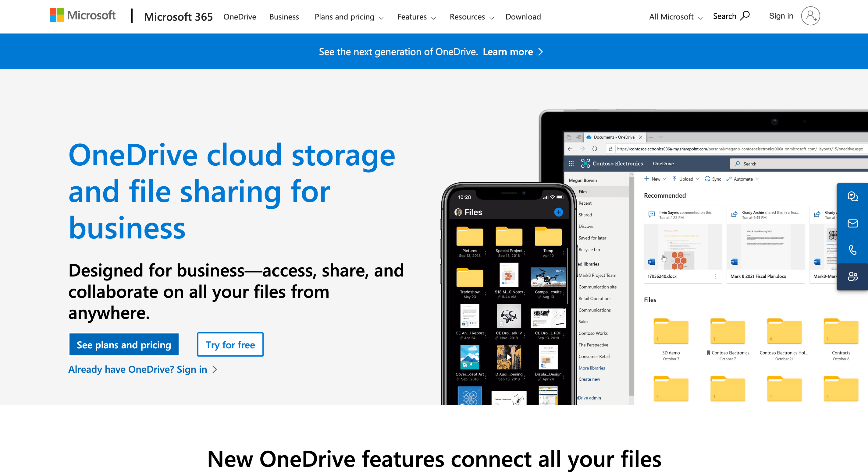Click Create new link in sidebar mockup
The width and height of the screenshot is (868, 472).
tap(589, 379)
